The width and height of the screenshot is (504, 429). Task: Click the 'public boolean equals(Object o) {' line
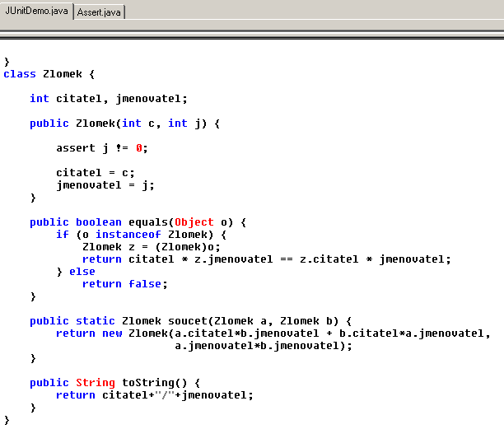[x=138, y=222]
